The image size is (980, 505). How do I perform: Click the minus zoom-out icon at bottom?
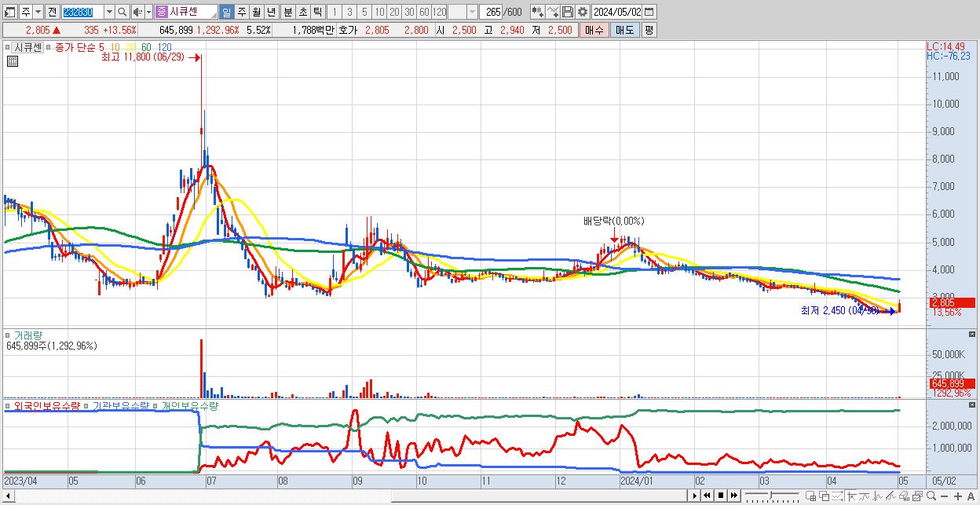pyautogui.click(x=944, y=496)
